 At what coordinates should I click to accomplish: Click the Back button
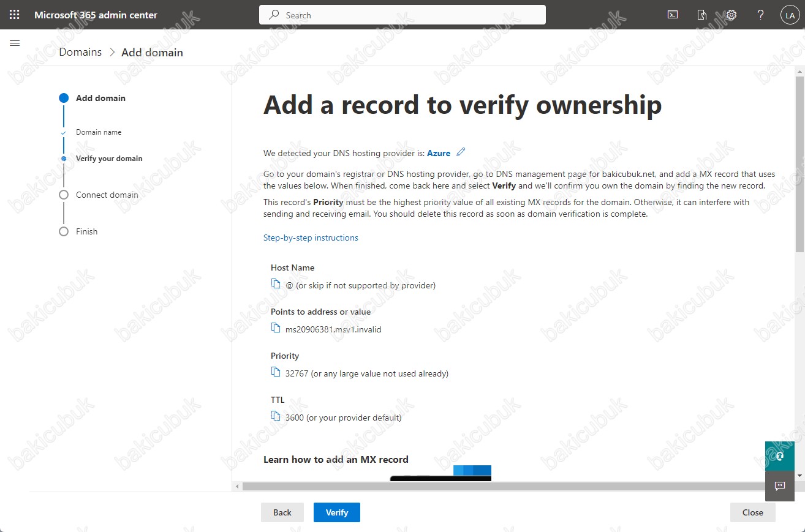[282, 512]
